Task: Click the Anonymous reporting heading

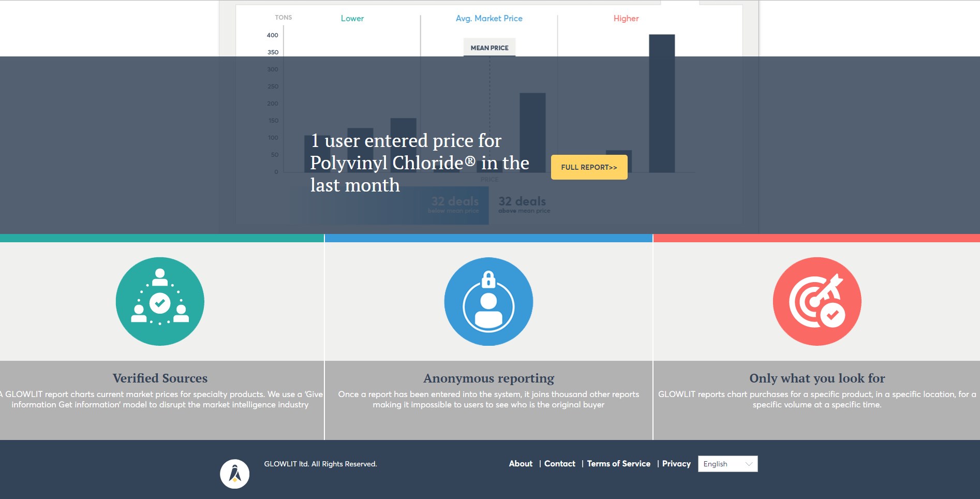Action: tap(488, 378)
